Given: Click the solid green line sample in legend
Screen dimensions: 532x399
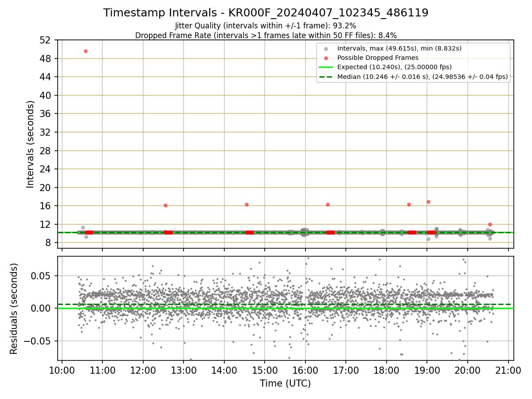Looking at the screenshot, I should (326, 67).
